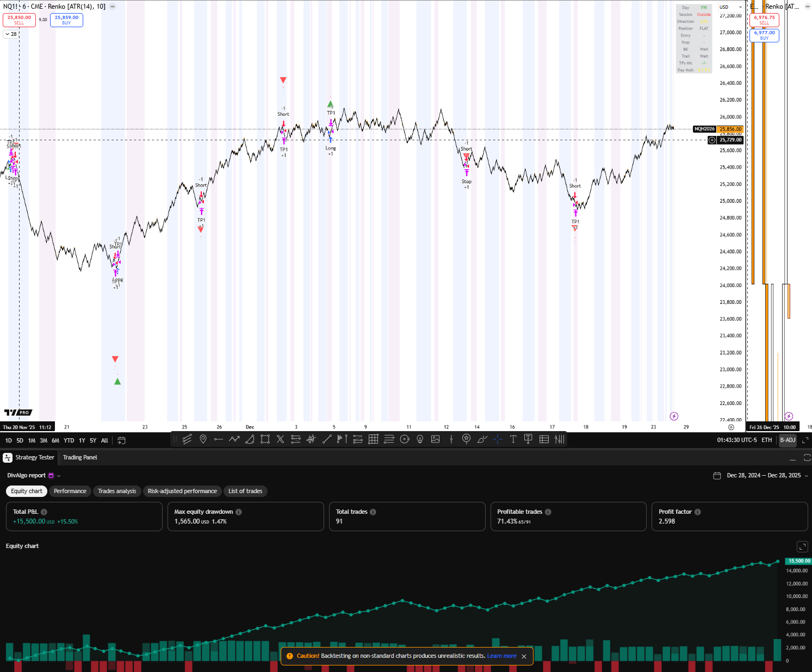Hide the Renko ATR indicator via its eye icon
Image resolution: width=812 pixels, height=672 pixels.
(112, 7)
